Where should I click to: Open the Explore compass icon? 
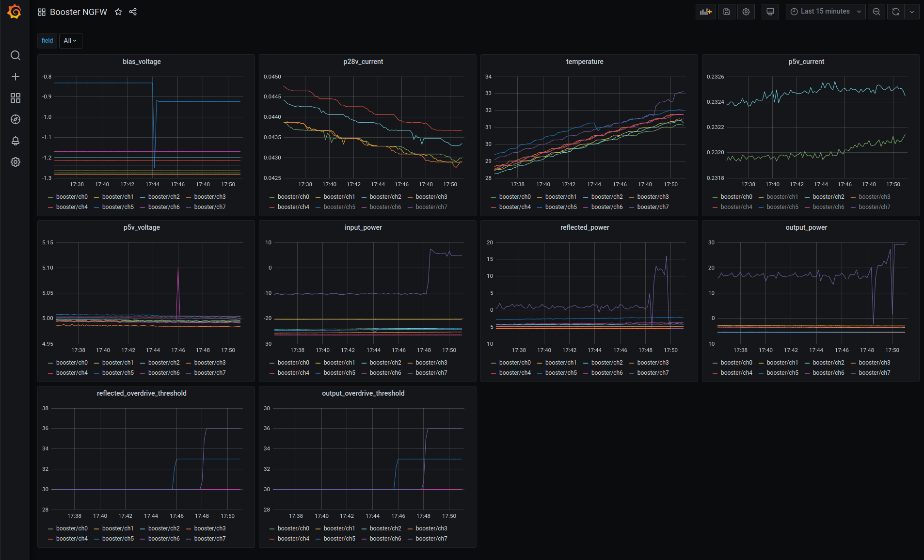(16, 119)
